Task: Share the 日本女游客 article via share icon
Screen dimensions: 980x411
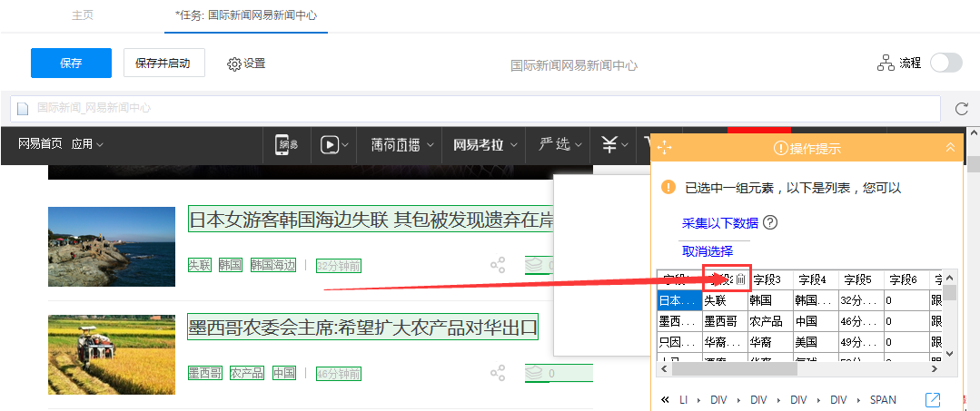Action: click(x=498, y=266)
